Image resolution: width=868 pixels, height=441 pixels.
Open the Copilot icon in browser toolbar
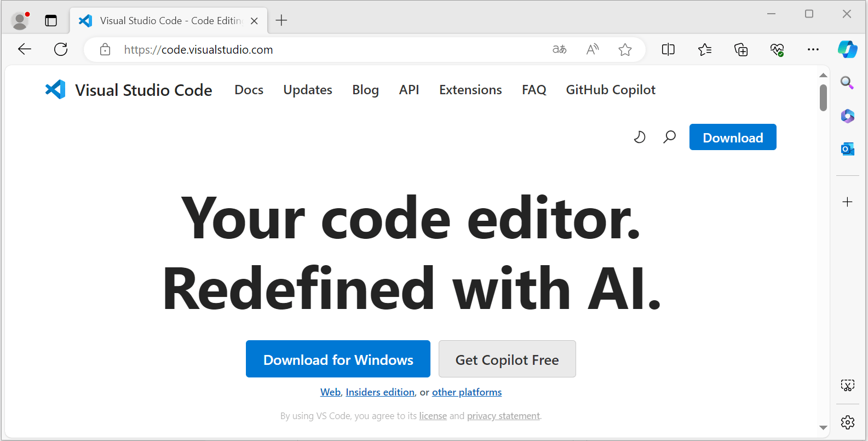(x=847, y=49)
